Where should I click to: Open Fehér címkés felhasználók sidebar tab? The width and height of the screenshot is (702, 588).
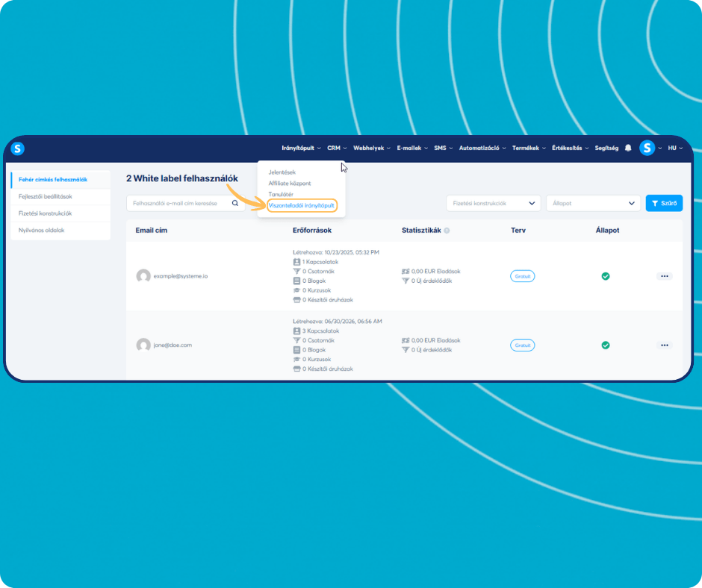click(x=60, y=179)
